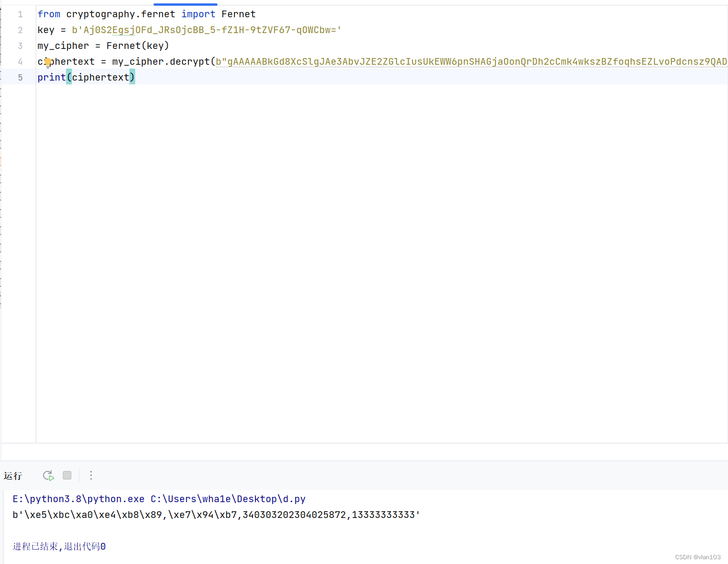Select the 运行 Run panel label
Viewport: 728px width, 564px height.
13,476
